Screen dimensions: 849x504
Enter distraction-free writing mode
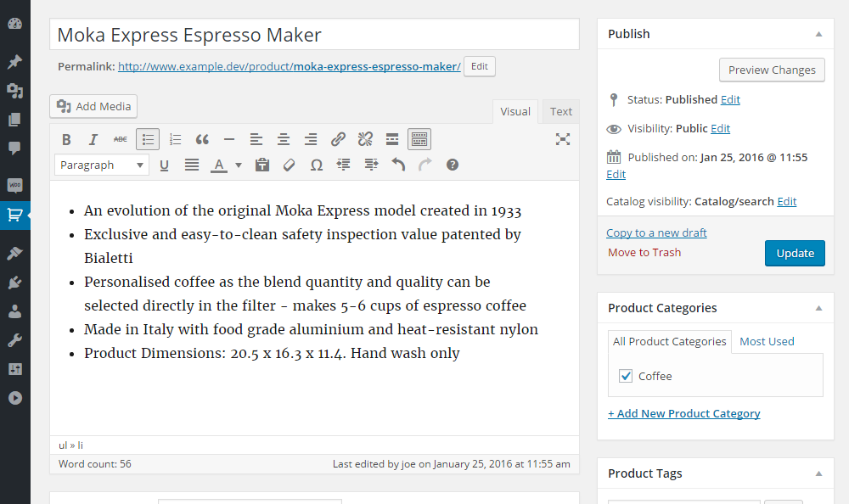pyautogui.click(x=562, y=138)
